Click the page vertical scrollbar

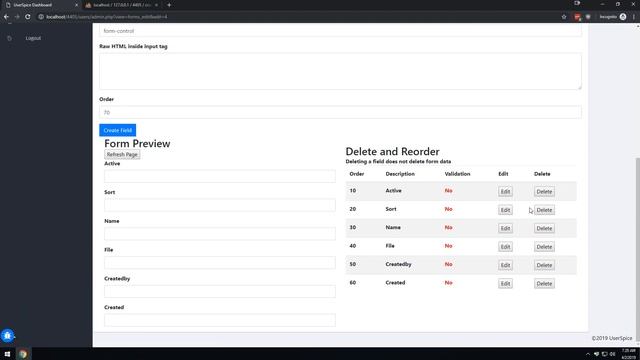638,249
